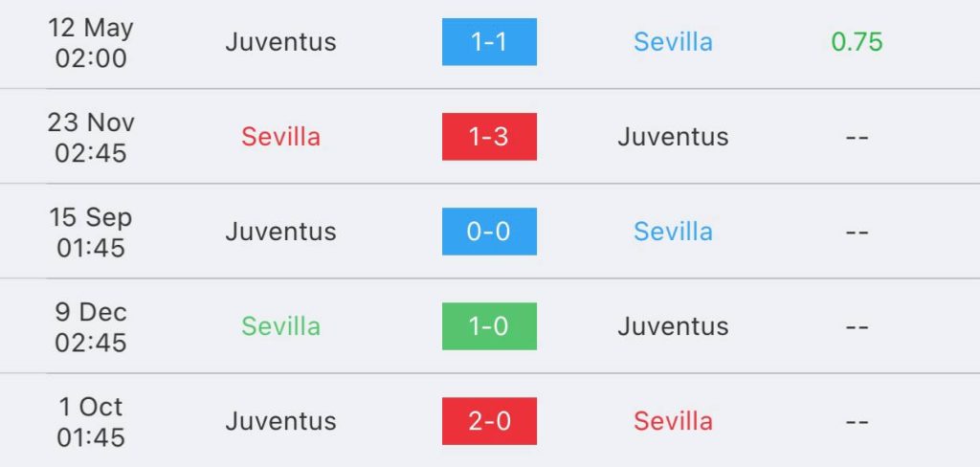Open Juventus in the 1-3 match row
The height and width of the screenshot is (467, 980).
[x=673, y=137]
